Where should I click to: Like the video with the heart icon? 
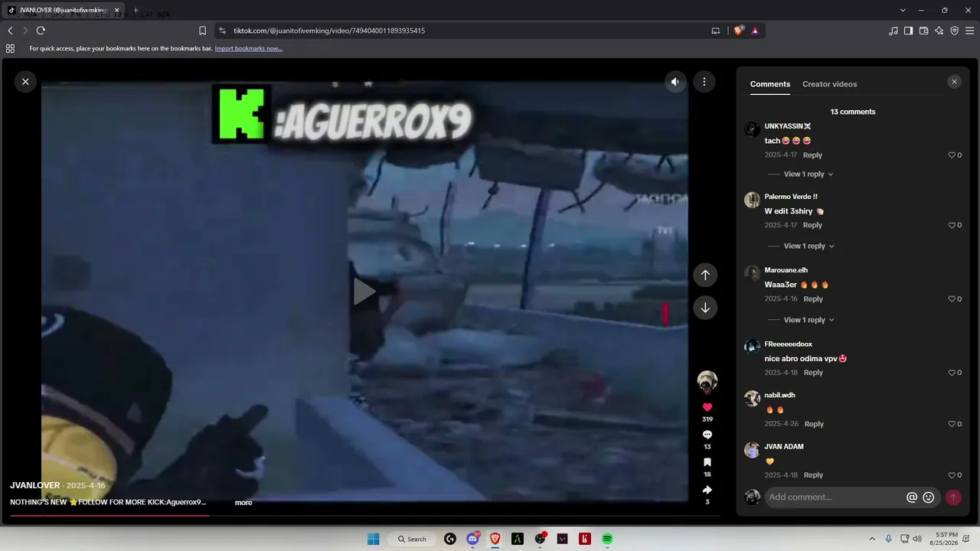707,407
